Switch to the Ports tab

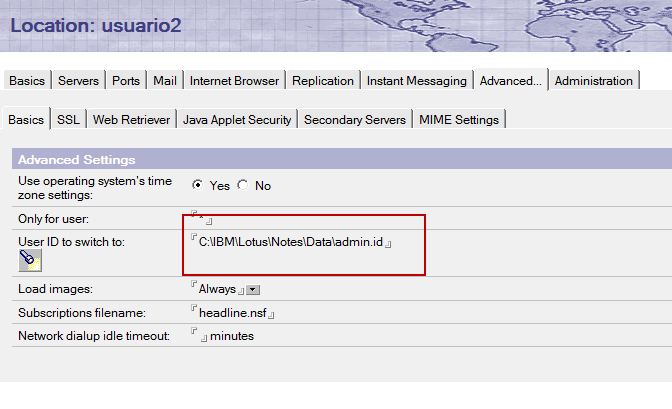pos(126,81)
